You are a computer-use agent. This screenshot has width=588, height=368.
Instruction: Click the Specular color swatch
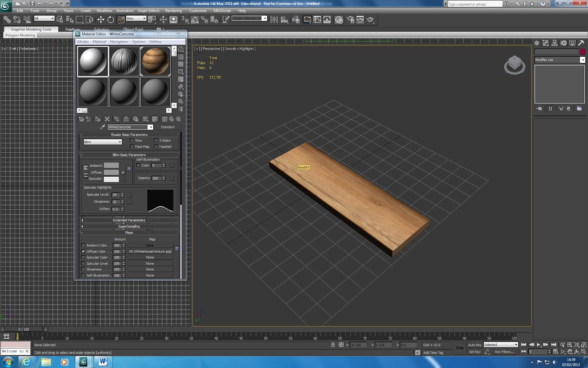111,179
